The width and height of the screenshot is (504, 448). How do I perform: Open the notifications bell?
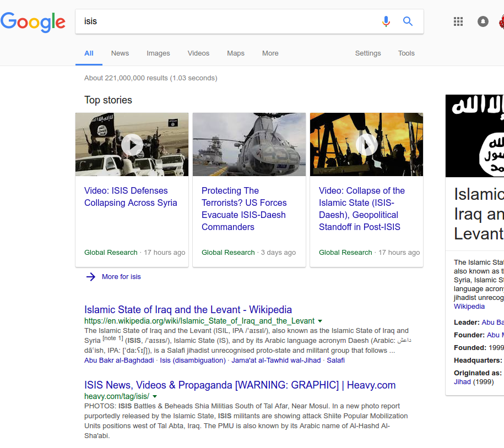(x=483, y=21)
